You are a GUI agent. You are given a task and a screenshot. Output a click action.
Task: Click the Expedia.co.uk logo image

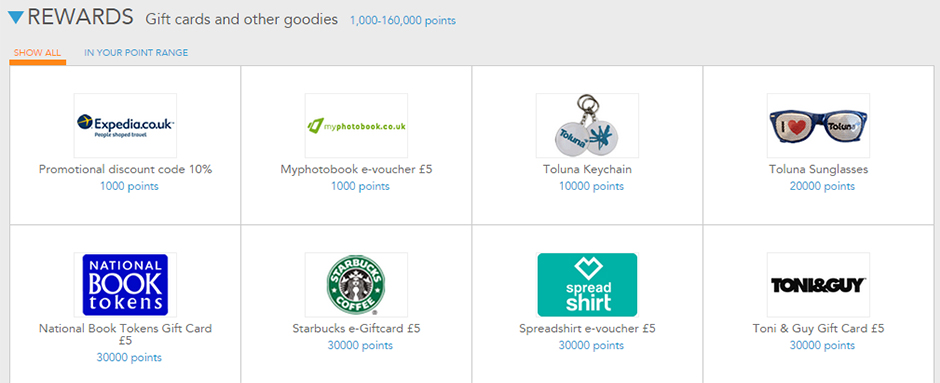point(125,125)
